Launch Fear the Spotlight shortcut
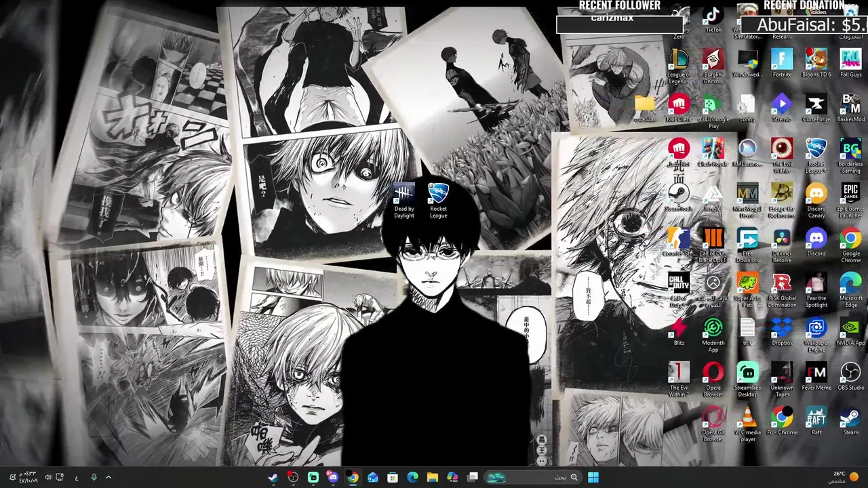 pyautogui.click(x=816, y=289)
